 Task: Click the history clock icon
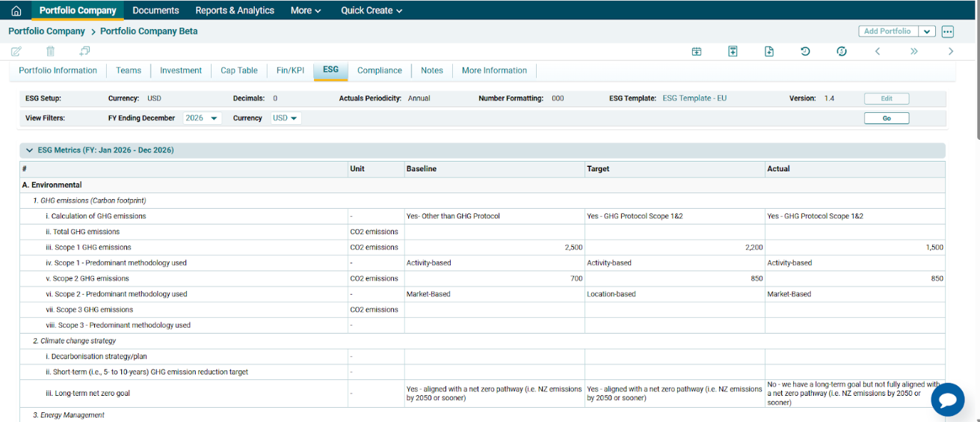[x=805, y=52]
